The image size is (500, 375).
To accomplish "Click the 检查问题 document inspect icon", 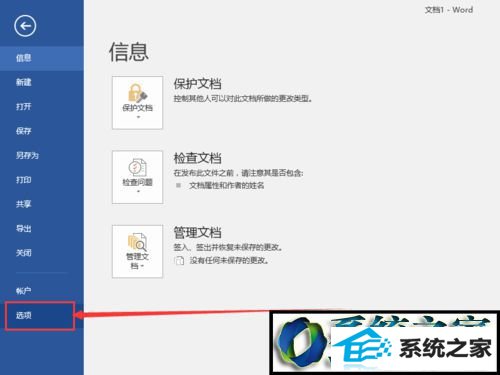I will [137, 168].
